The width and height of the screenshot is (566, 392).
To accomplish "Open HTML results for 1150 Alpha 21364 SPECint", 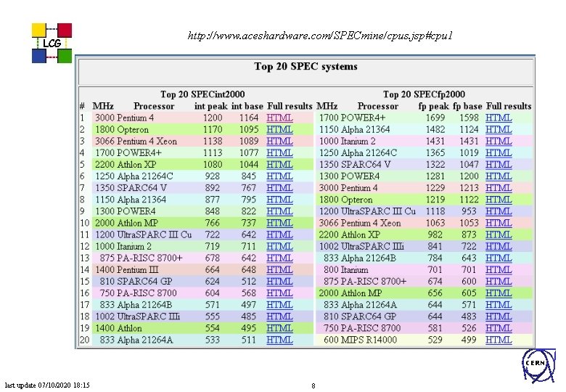I will [x=279, y=200].
